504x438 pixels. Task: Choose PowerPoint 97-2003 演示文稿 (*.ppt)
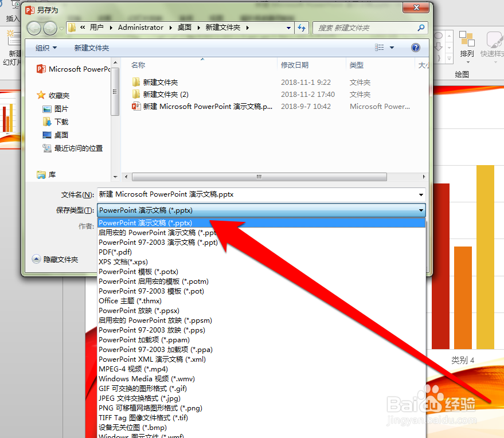pyautogui.click(x=261, y=243)
